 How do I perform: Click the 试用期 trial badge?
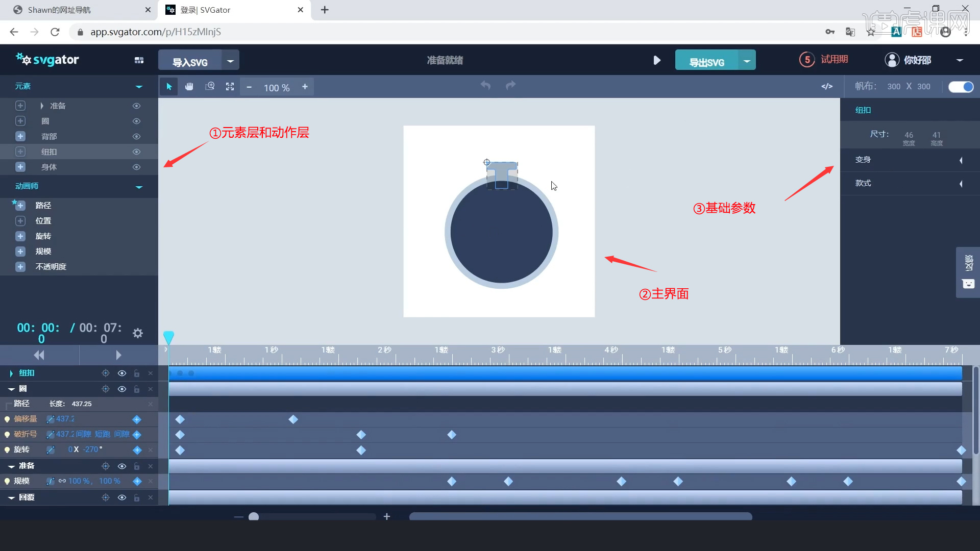pyautogui.click(x=825, y=59)
